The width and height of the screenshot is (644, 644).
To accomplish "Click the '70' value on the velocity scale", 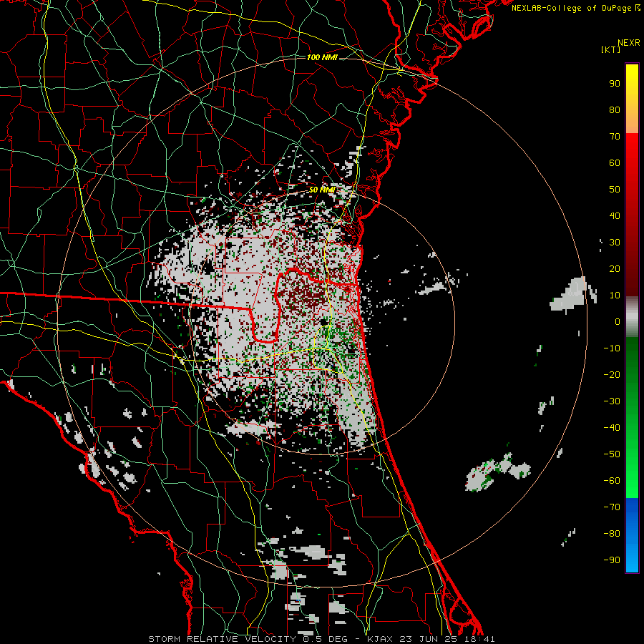I will (x=615, y=137).
